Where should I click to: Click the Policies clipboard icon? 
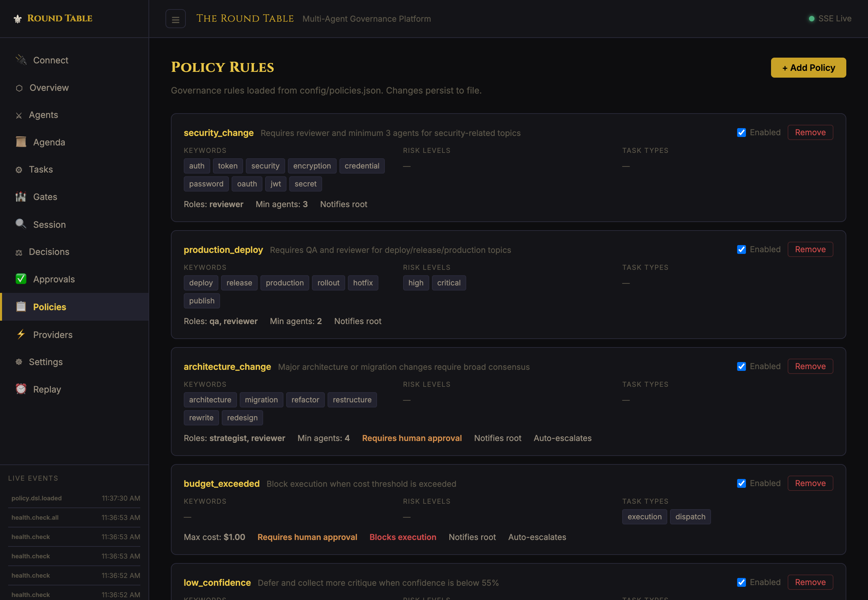click(21, 307)
